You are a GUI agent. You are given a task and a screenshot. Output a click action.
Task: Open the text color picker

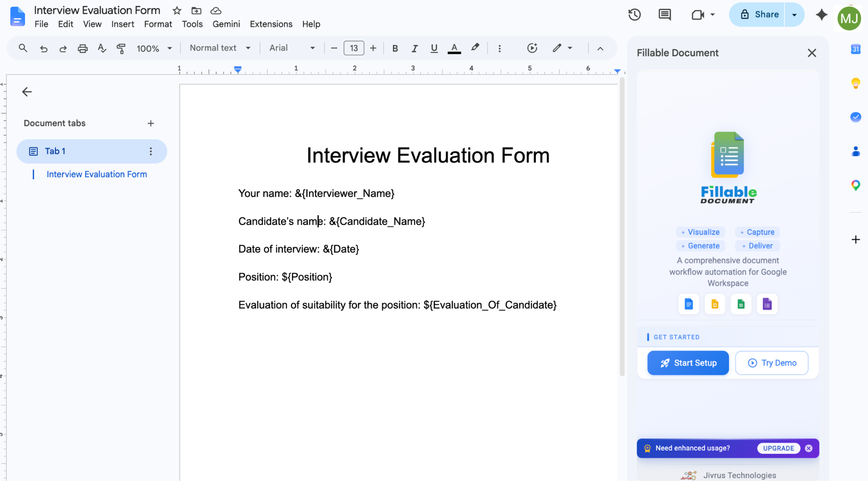(454, 48)
